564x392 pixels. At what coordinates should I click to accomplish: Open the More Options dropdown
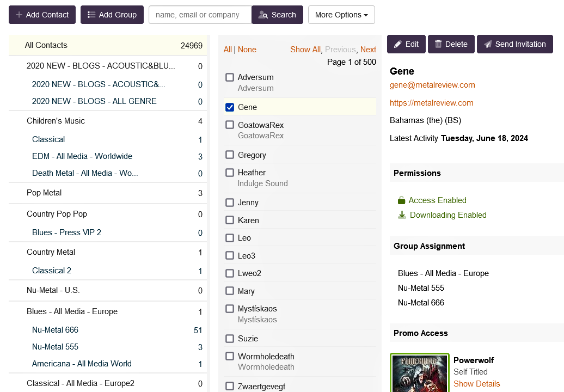point(341,15)
